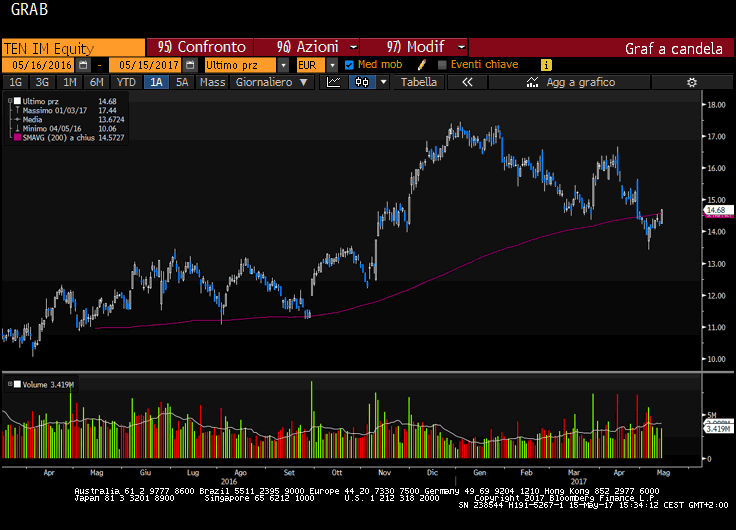
Task: Toggle the Volume legend checkbox
Action: (x=17, y=384)
